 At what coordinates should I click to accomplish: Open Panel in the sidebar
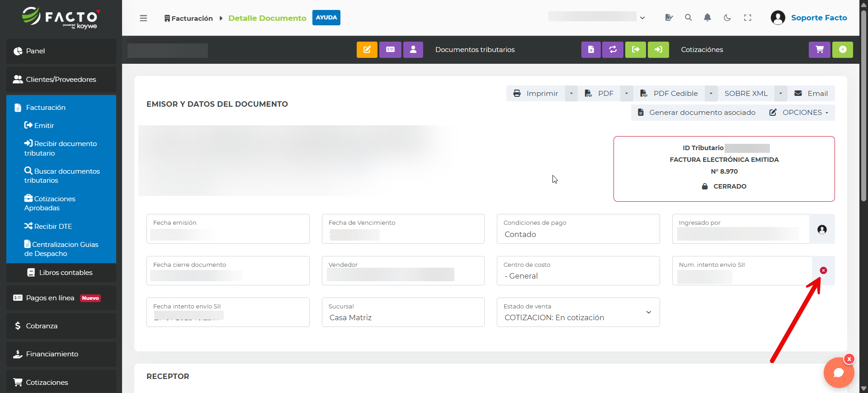(x=61, y=51)
